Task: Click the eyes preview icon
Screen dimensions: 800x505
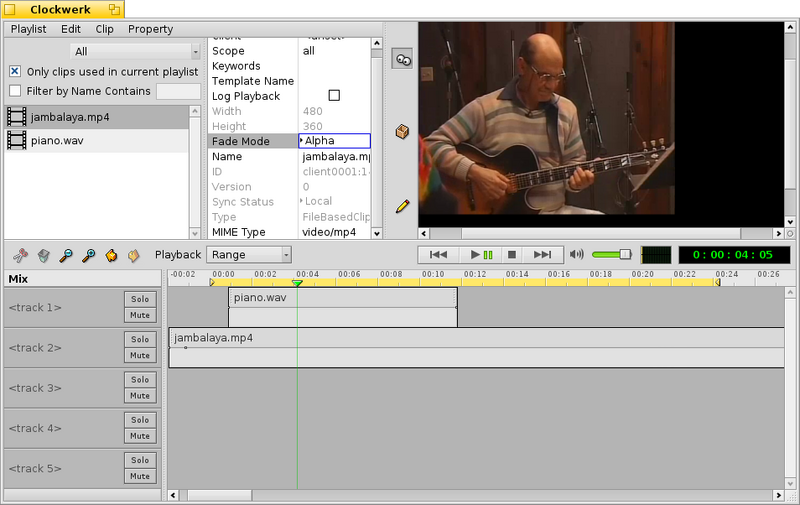Action: tap(402, 60)
